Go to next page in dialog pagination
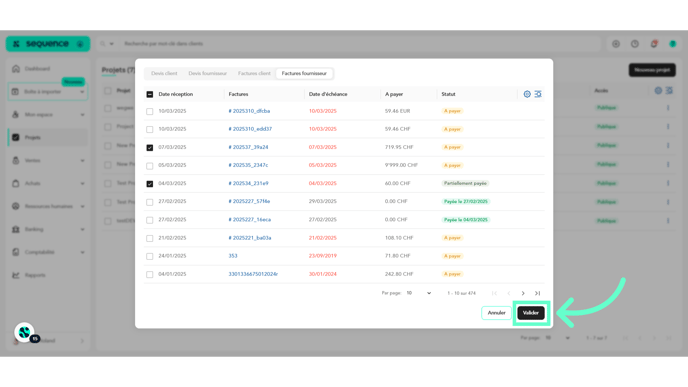The width and height of the screenshot is (688, 387). coord(523,293)
